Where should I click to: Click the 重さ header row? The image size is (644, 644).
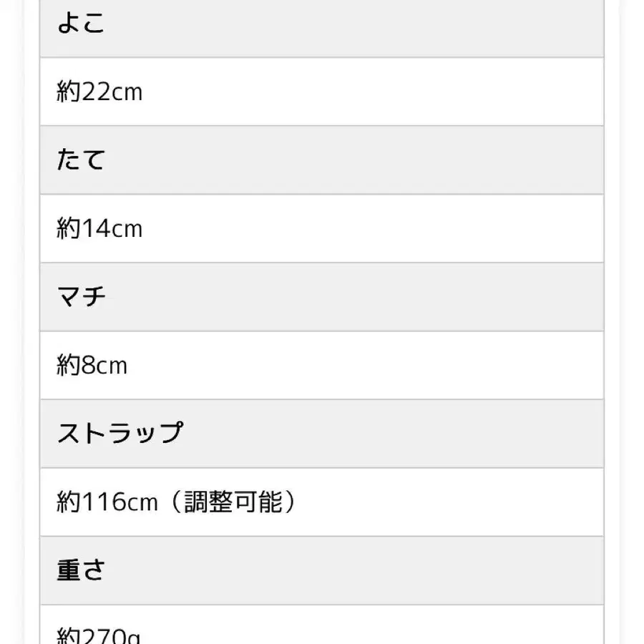click(x=322, y=570)
